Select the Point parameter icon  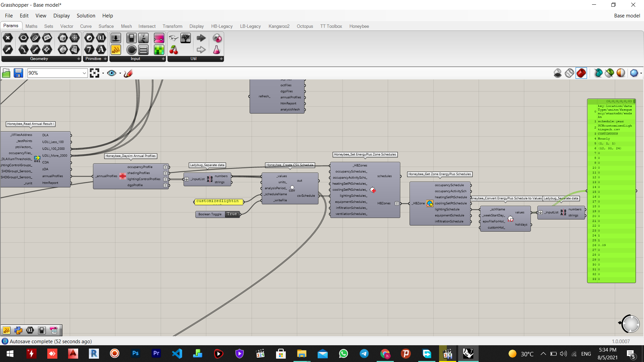pyautogui.click(x=8, y=38)
